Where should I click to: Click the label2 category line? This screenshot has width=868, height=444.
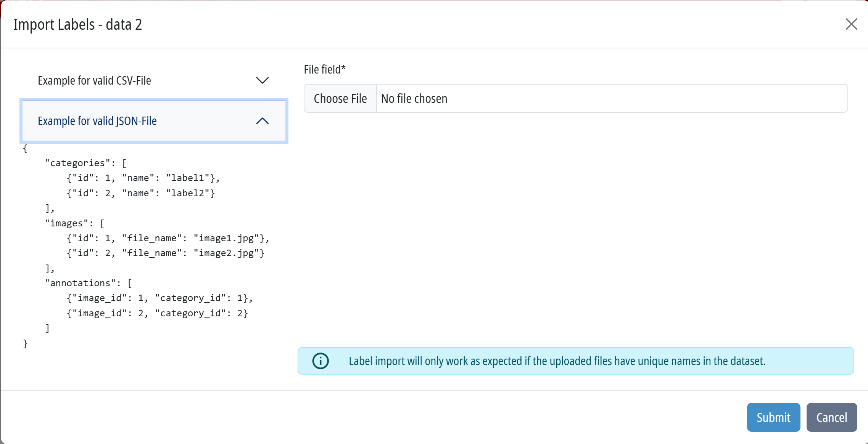pos(141,193)
